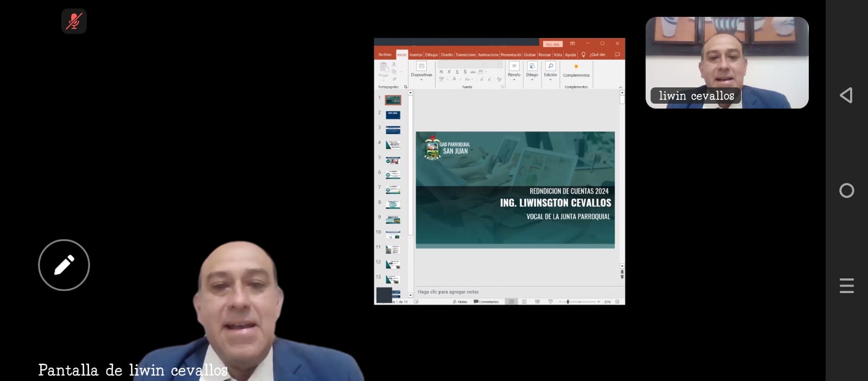Click the liwin cevallos video tile
The width and height of the screenshot is (868, 381).
pyautogui.click(x=726, y=62)
